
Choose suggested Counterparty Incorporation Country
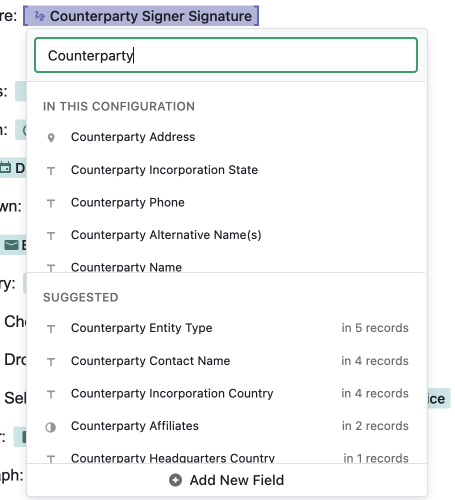click(226, 393)
